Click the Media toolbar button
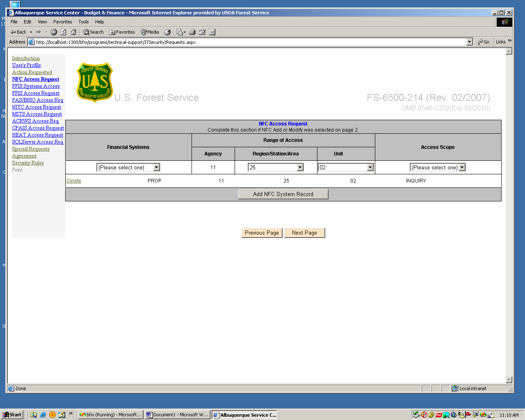525x420 pixels. pyautogui.click(x=150, y=32)
